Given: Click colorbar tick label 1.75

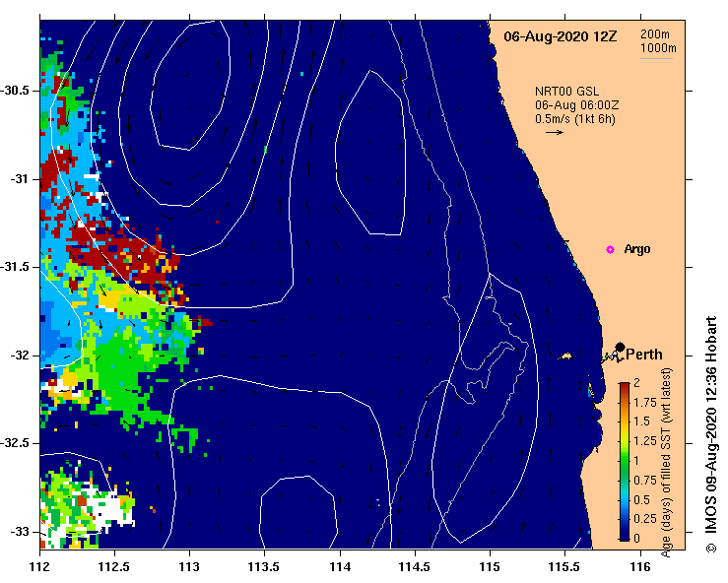Looking at the screenshot, I should (x=645, y=403).
